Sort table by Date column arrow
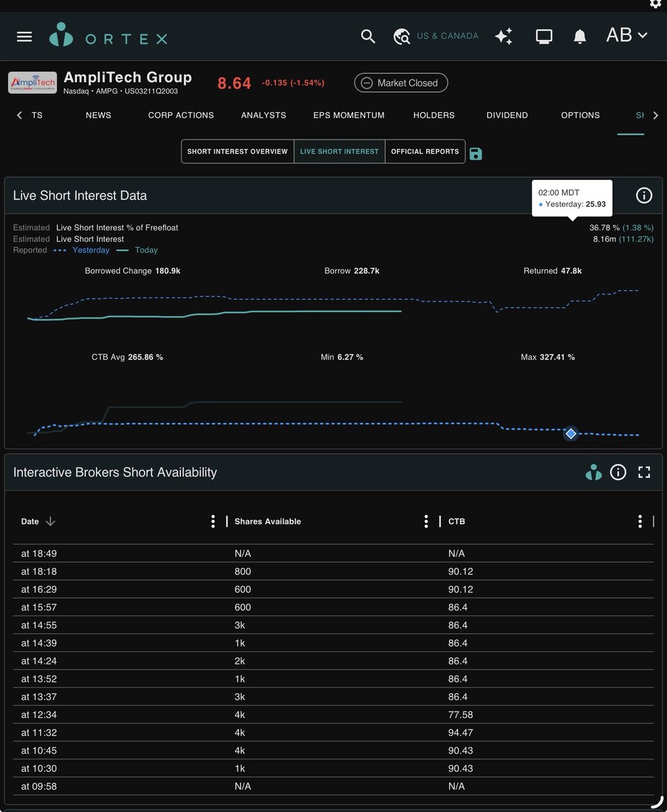Screen dimensions: 667x812 click(50, 522)
